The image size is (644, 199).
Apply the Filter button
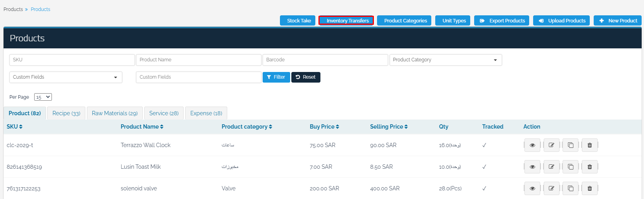coord(276,77)
